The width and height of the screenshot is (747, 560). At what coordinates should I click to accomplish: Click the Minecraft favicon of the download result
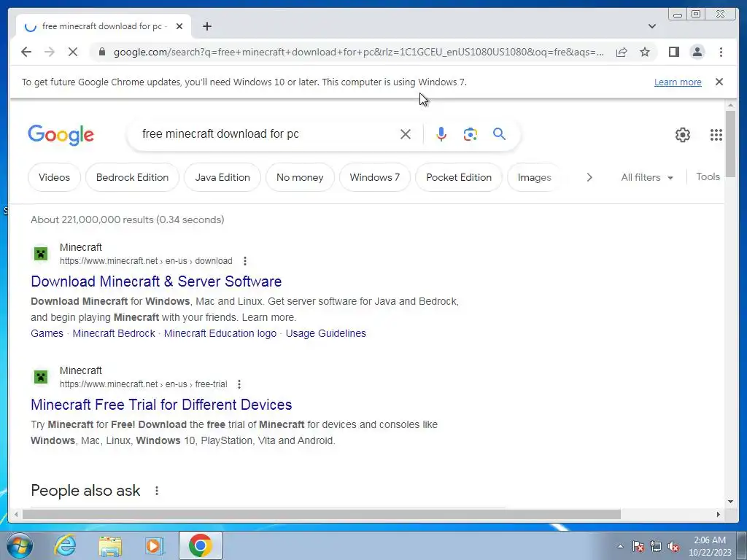(x=41, y=254)
